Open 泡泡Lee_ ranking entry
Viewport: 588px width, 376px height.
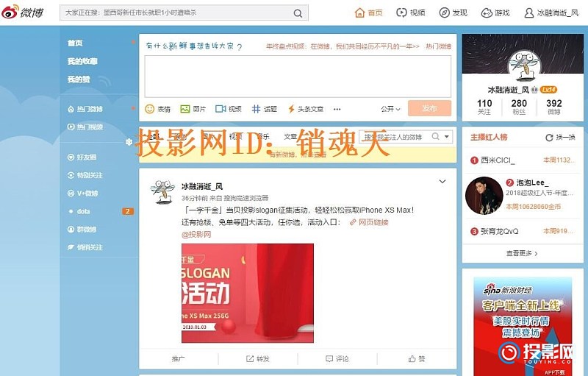click(x=532, y=182)
